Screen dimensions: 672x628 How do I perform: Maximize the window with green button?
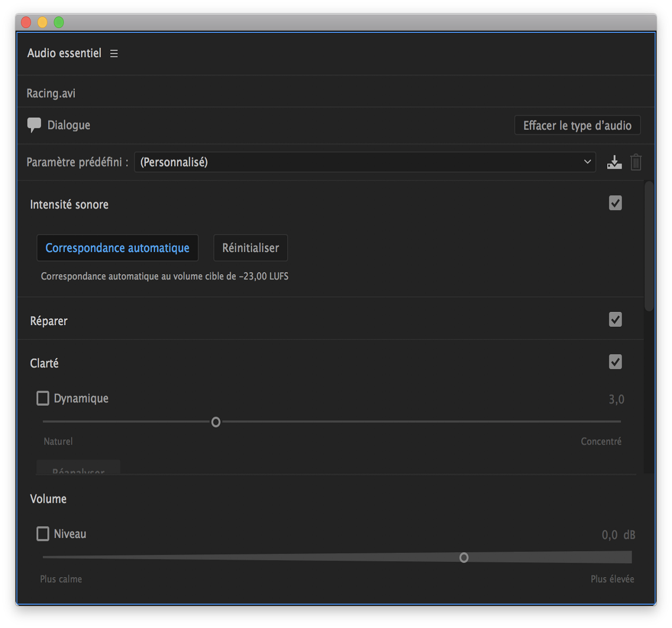tap(59, 22)
